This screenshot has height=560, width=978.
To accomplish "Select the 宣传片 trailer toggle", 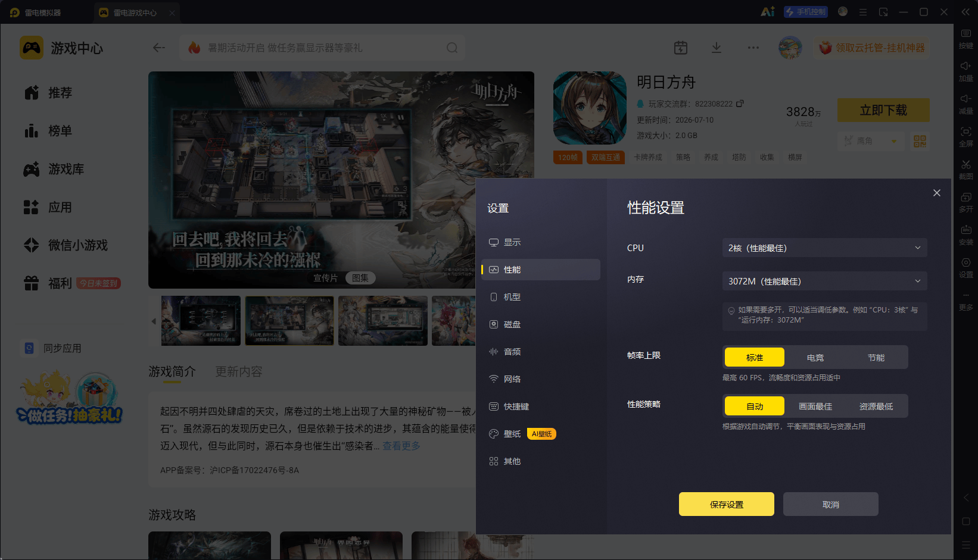I will tap(326, 278).
